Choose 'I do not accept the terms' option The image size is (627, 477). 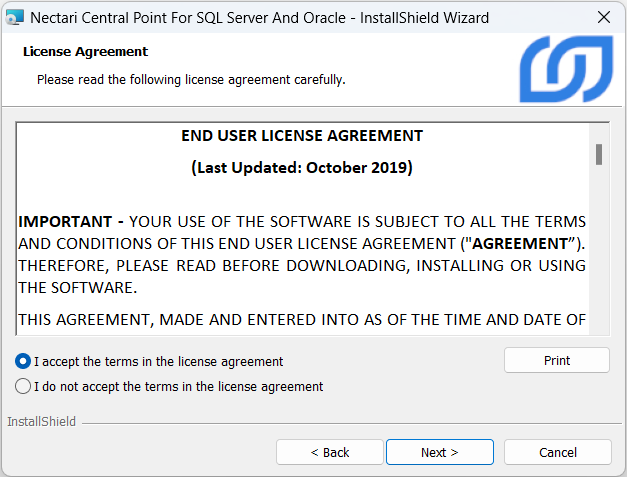click(x=23, y=386)
